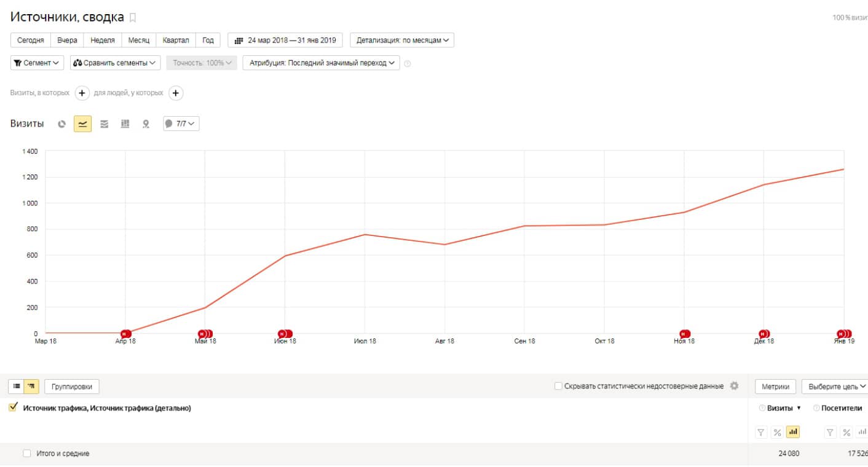Open help icon beside Посетители column
The width and height of the screenshot is (868, 467).
coord(816,408)
